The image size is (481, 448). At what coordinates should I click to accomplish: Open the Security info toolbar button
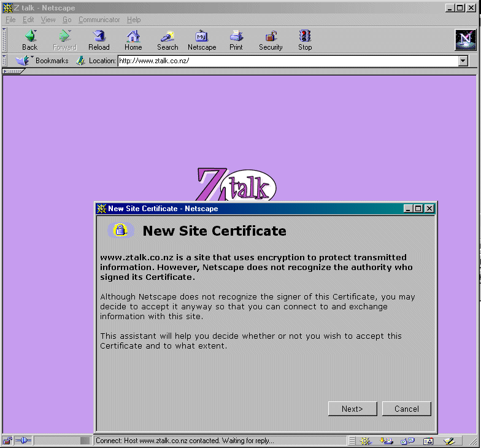[271, 41]
